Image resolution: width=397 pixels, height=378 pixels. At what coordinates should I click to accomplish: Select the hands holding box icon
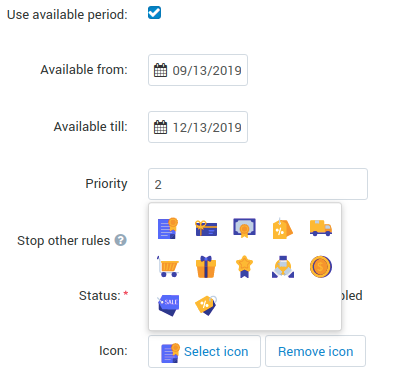(x=283, y=267)
